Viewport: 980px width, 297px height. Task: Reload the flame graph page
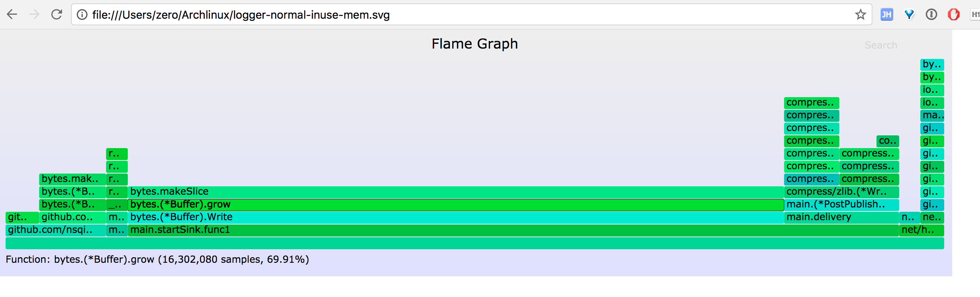[57, 15]
